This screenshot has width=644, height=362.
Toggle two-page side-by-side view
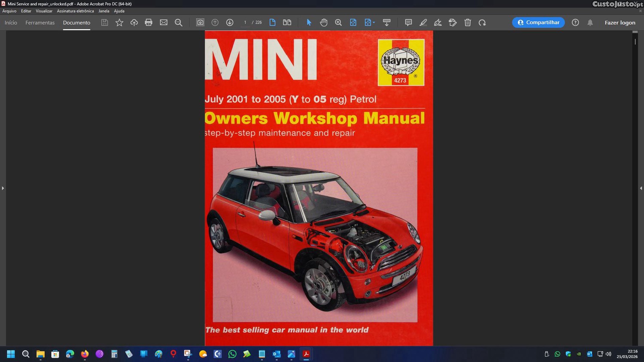coord(287,23)
